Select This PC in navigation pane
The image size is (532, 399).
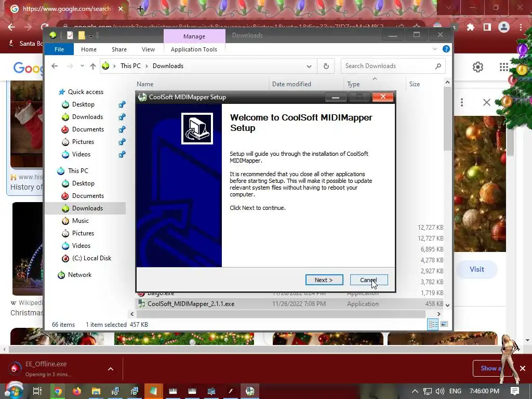pyautogui.click(x=78, y=170)
